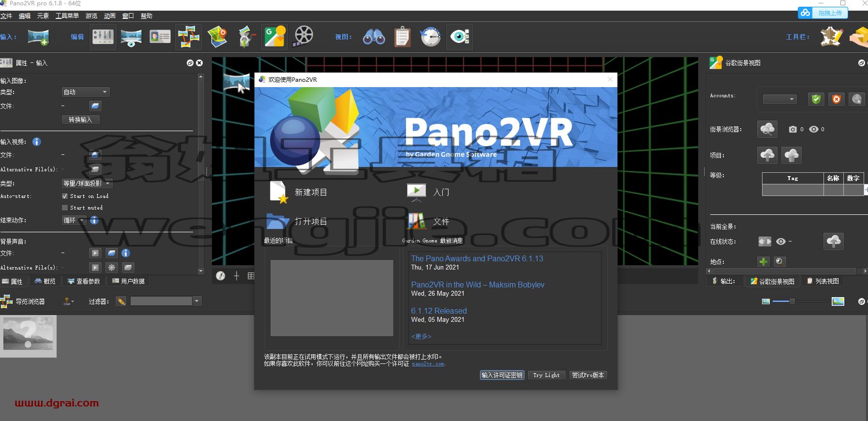The height and width of the screenshot is (421, 868).
Task: Click green shield account authorize icon
Action: [x=816, y=99]
